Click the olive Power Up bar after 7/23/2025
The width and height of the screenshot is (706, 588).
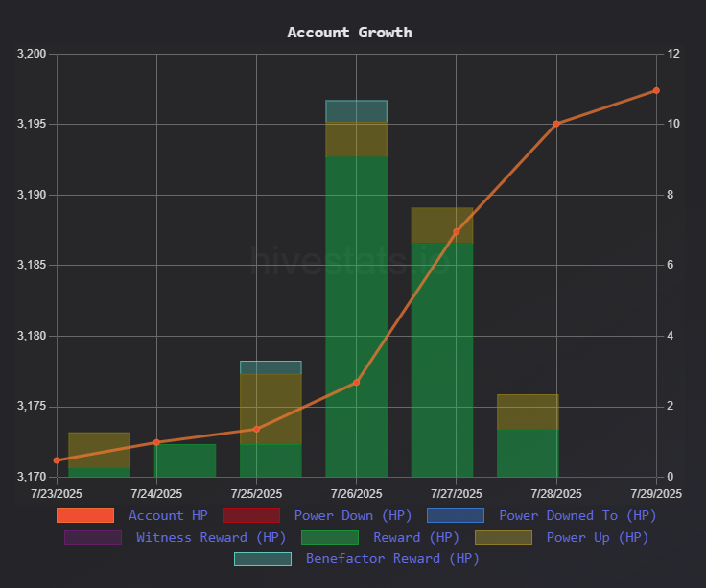pyautogui.click(x=99, y=450)
